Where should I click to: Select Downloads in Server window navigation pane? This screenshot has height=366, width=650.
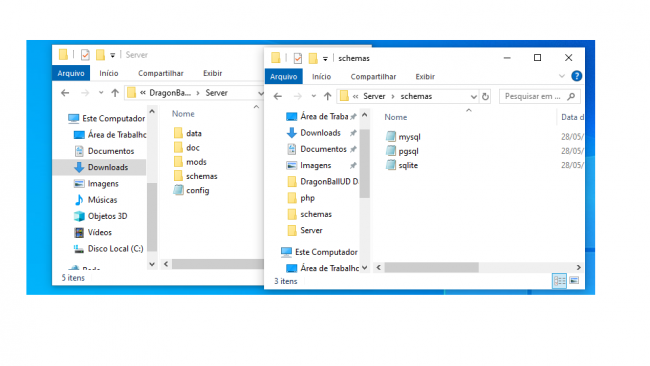pyautogui.click(x=101, y=167)
